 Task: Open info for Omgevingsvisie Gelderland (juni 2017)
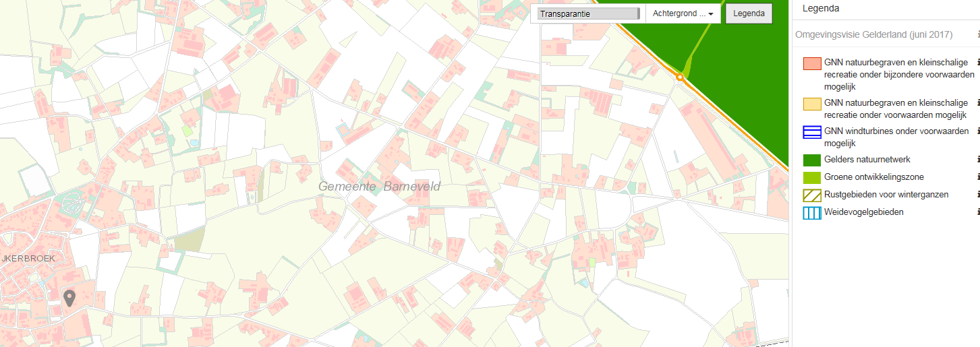(978, 34)
